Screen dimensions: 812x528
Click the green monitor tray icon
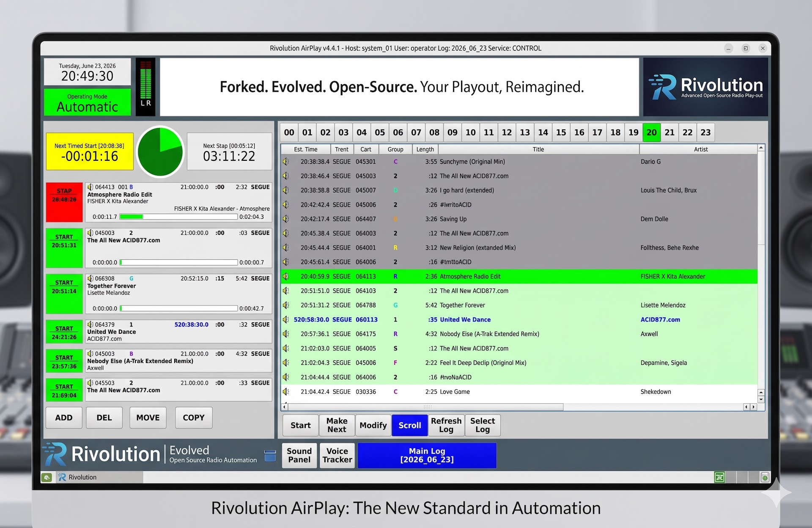[x=719, y=477]
